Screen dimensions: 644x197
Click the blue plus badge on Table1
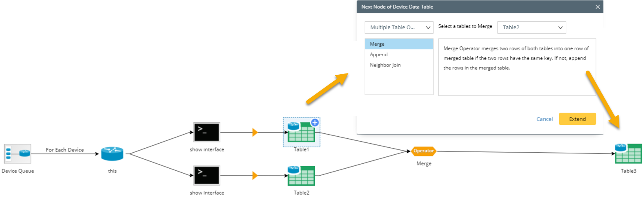(315, 122)
